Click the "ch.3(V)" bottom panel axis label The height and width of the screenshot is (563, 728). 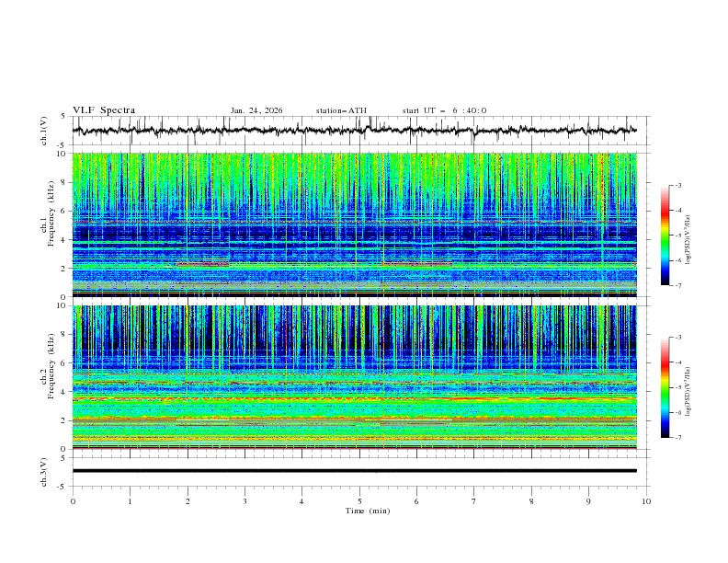click(44, 470)
